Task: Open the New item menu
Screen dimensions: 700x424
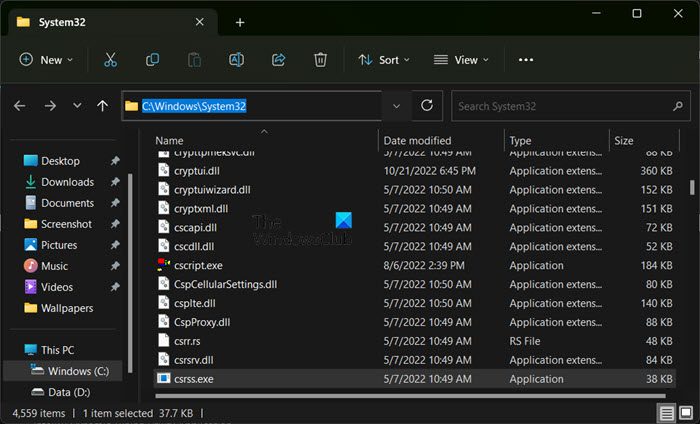Action: [x=46, y=60]
